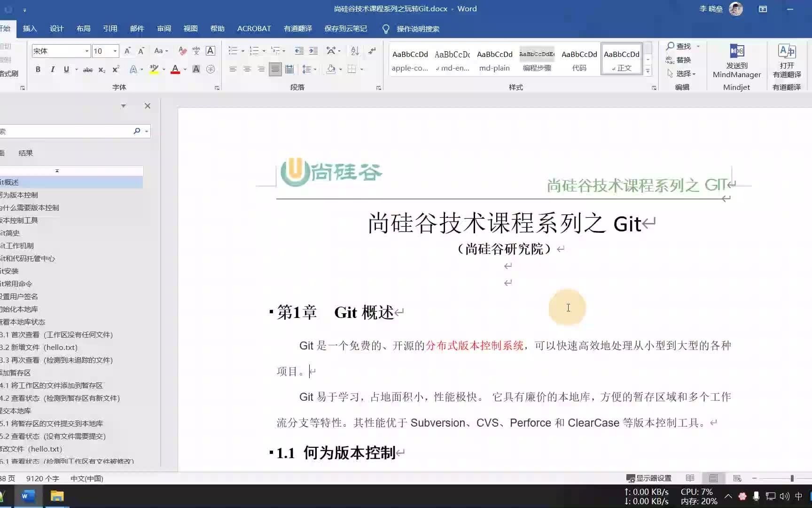Toggle italic formatting
812x508 pixels.
pos(52,70)
